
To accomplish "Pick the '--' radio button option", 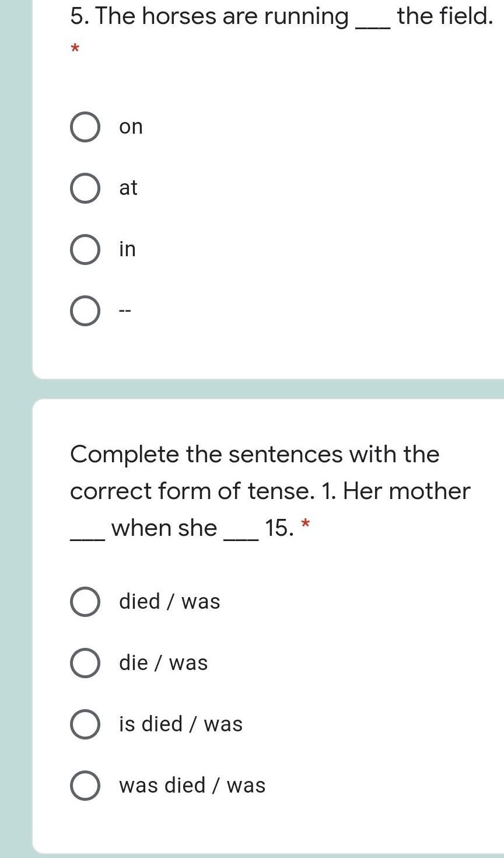I will tap(85, 311).
